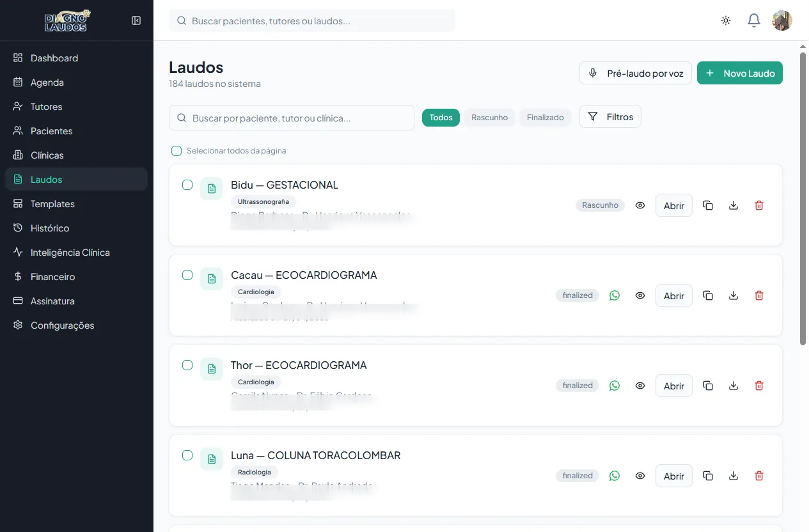Viewport: 809px width, 532px height.
Task: Open the Bidu report with Abrir
Action: click(674, 205)
